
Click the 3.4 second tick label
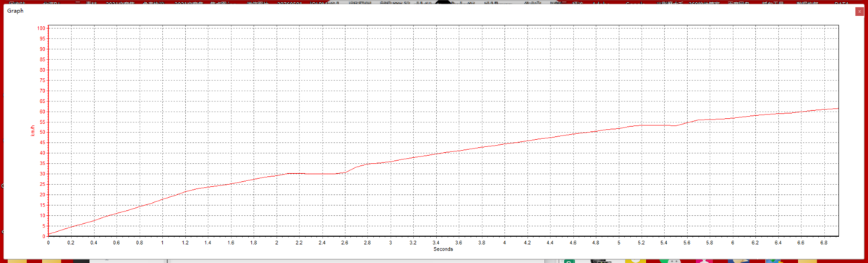[436, 243]
